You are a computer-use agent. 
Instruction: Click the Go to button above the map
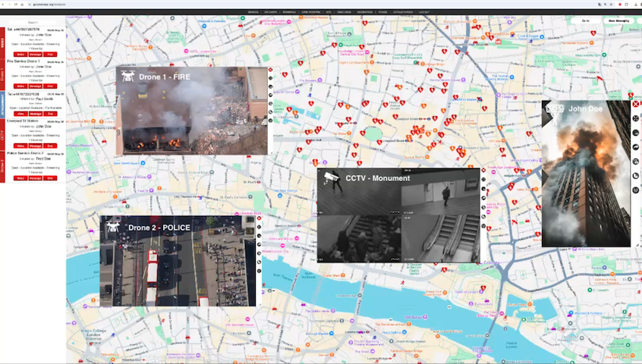click(585, 20)
